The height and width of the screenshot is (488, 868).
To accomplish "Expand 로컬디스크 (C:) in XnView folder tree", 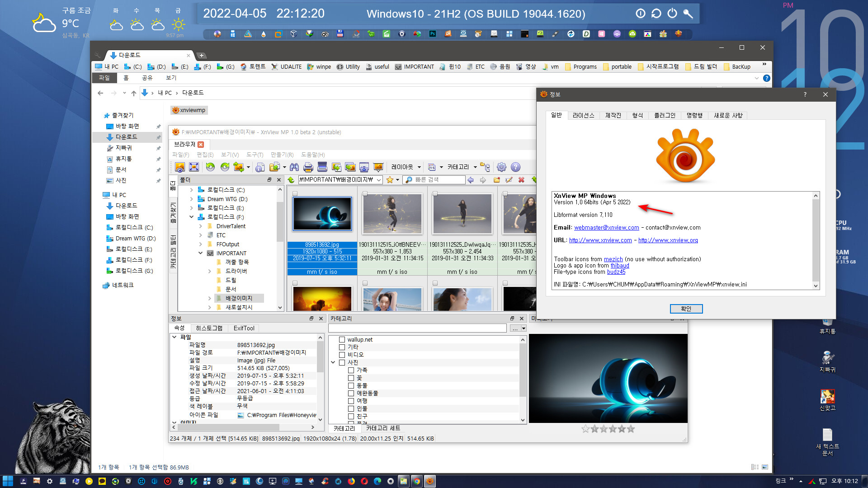I will [192, 190].
